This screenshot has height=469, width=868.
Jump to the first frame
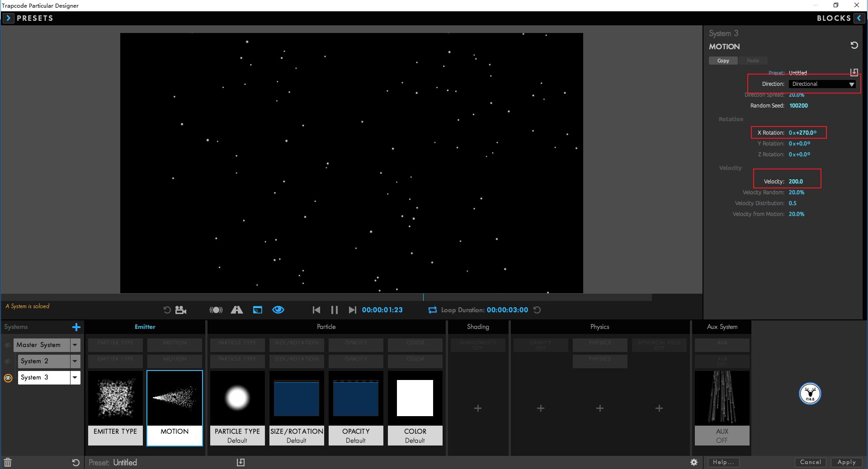pos(316,310)
